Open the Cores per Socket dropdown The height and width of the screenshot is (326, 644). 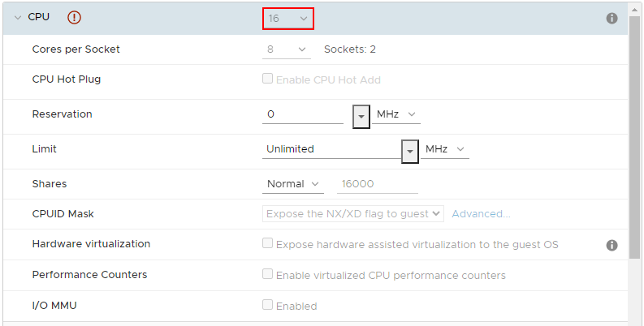pyautogui.click(x=287, y=49)
